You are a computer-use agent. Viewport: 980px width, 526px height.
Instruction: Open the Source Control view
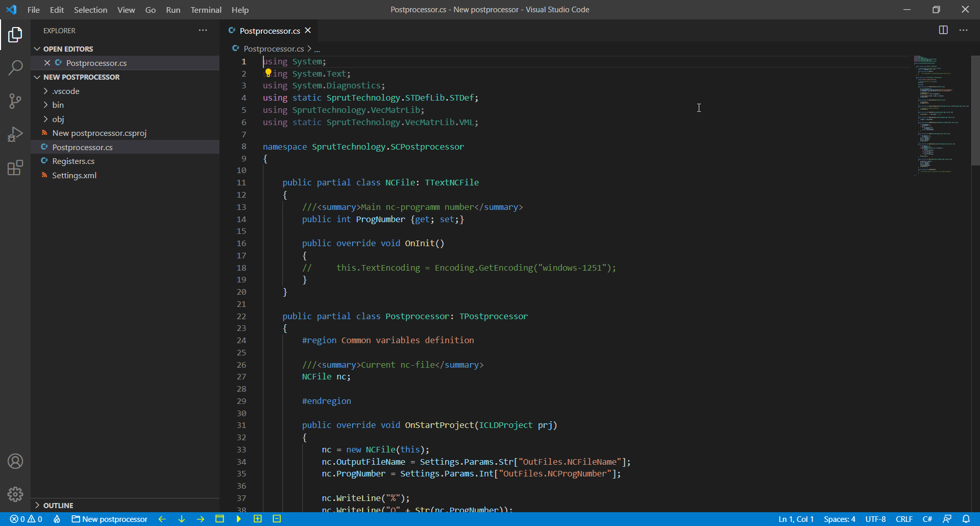coord(15,101)
